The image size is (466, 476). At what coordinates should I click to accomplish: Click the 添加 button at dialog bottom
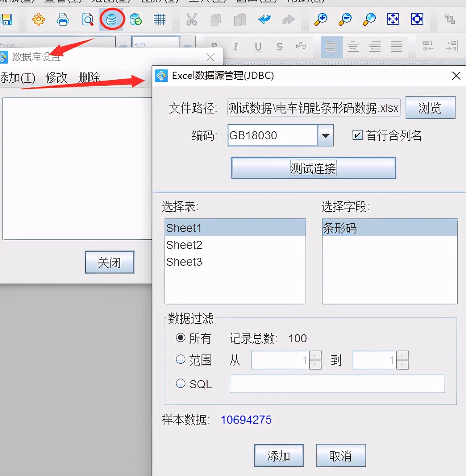pyautogui.click(x=279, y=455)
